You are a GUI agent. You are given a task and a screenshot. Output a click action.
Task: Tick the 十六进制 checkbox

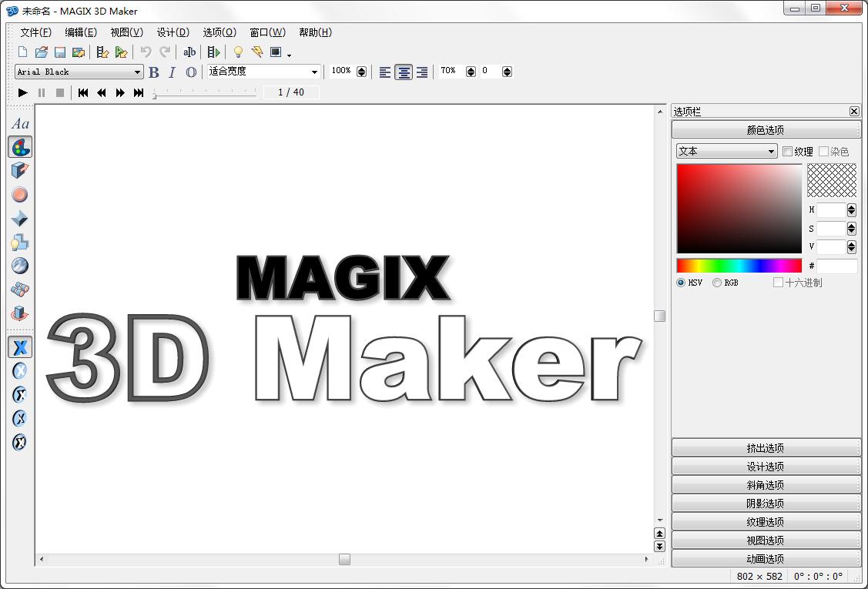click(x=779, y=283)
